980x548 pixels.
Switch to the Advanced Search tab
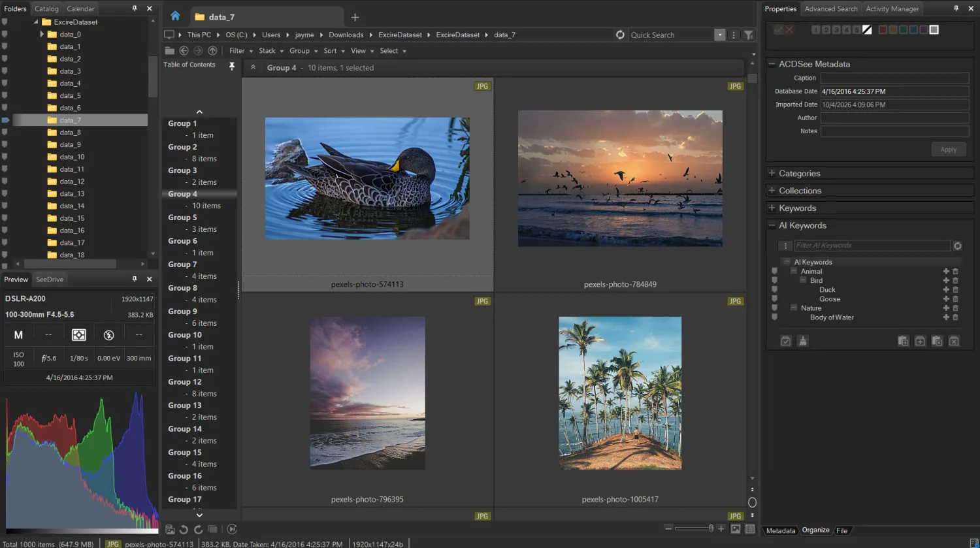pyautogui.click(x=831, y=8)
